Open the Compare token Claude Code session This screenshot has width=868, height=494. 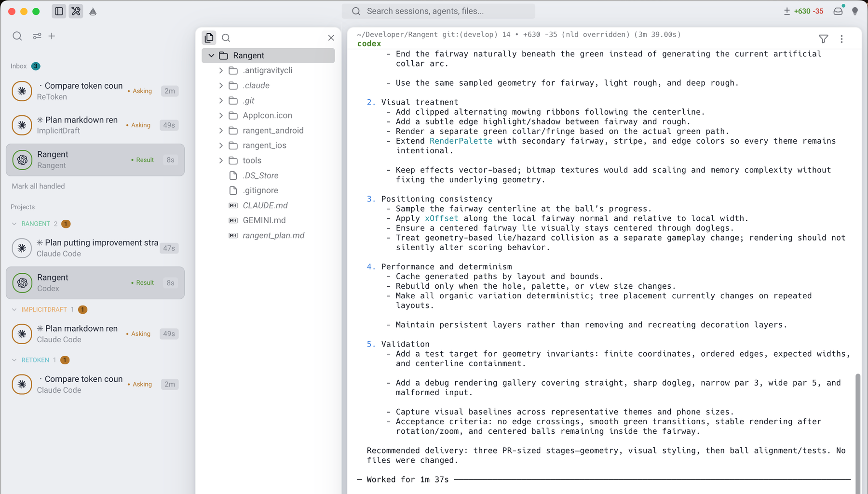(x=95, y=385)
